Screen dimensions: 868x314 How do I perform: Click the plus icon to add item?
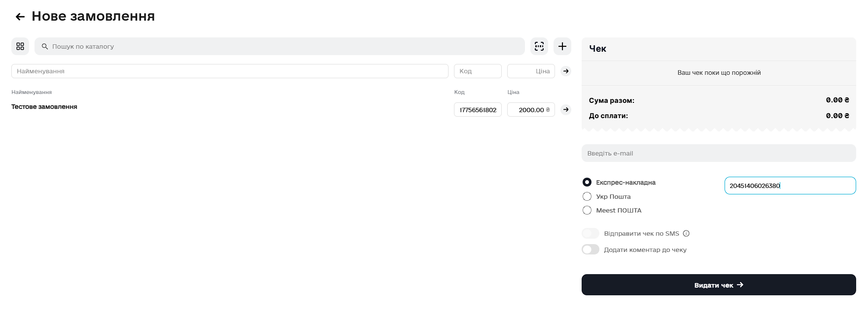point(562,46)
